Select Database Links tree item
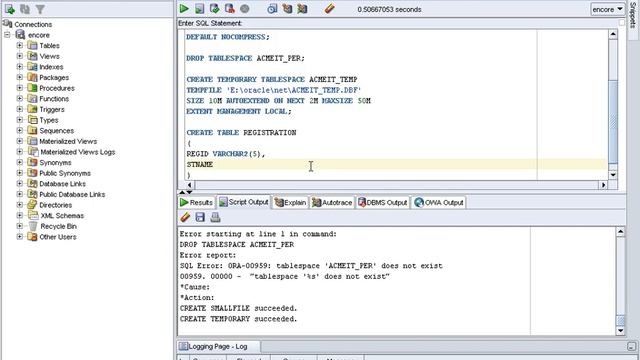The width and height of the screenshot is (640, 360). [x=62, y=183]
